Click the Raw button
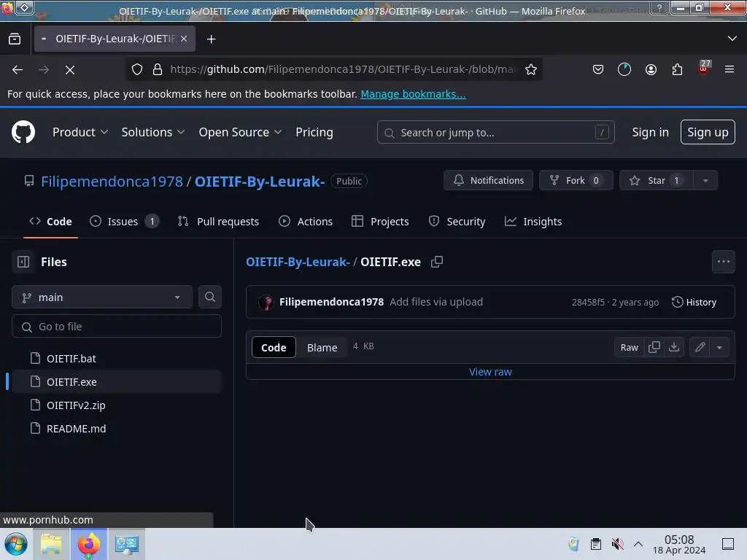Screen dimensions: 747x560 (x=629, y=347)
